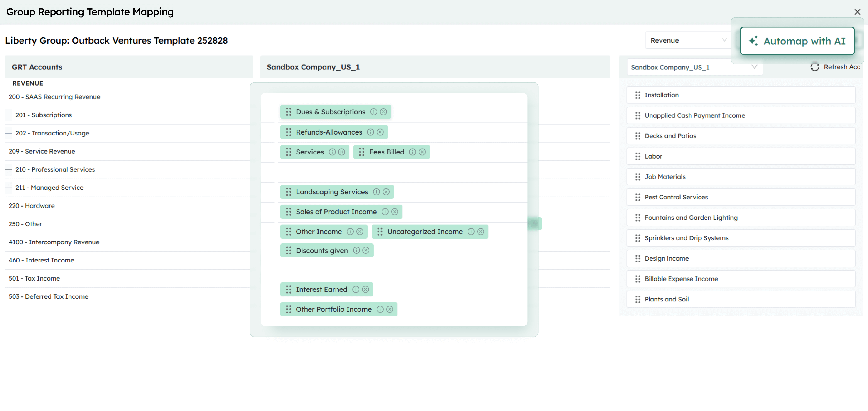Click info icon on Uncategorized Income chip

[x=471, y=231]
